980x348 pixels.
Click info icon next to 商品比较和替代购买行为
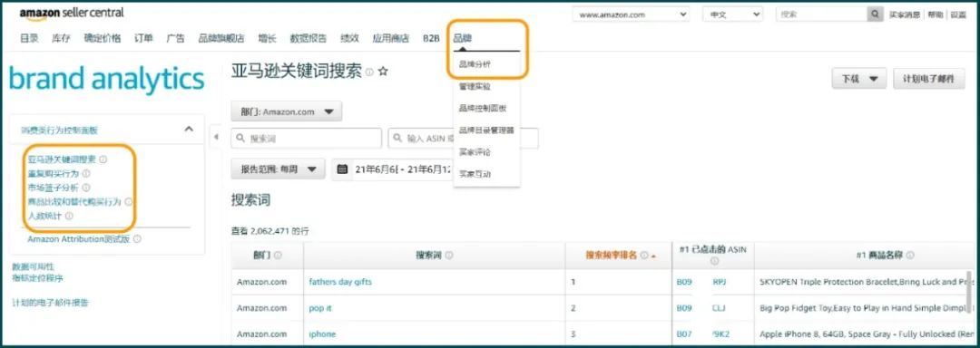128,201
